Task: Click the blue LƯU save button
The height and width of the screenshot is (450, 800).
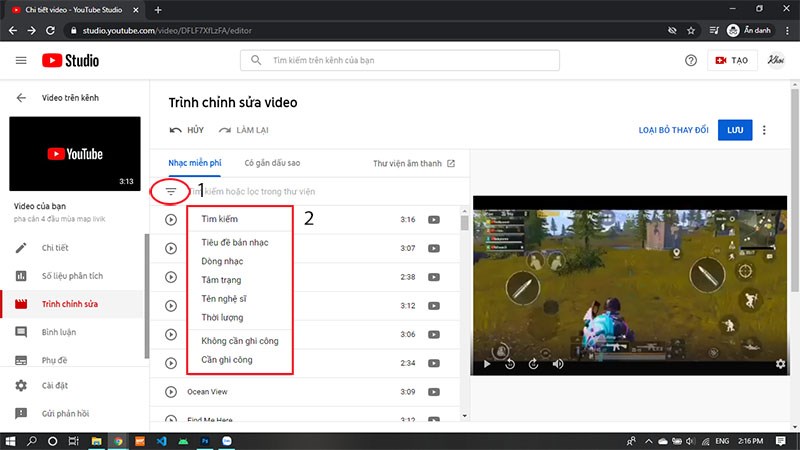Action: pos(735,130)
